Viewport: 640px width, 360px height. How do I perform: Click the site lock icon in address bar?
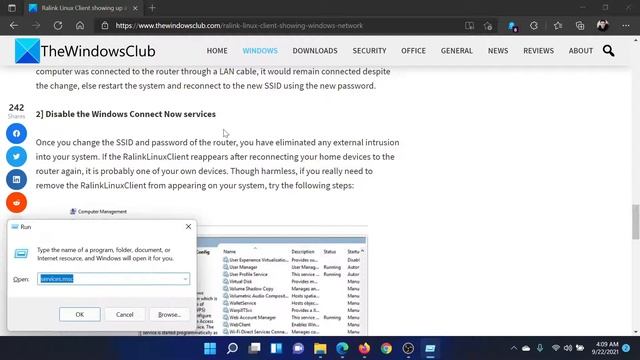(105, 25)
